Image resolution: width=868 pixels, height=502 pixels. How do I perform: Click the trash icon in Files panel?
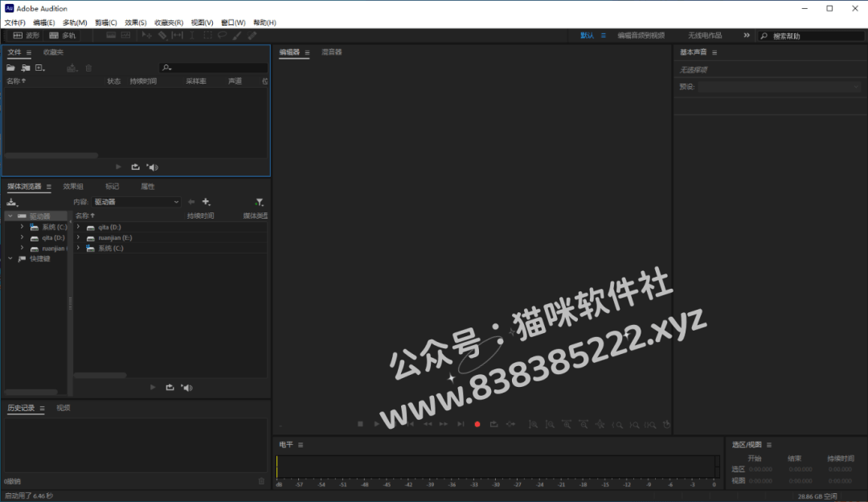(88, 68)
